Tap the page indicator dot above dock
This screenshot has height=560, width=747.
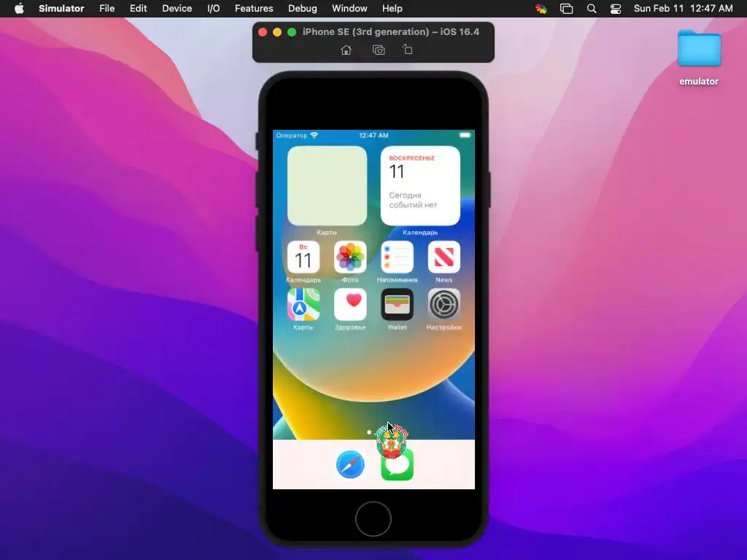tap(369, 432)
